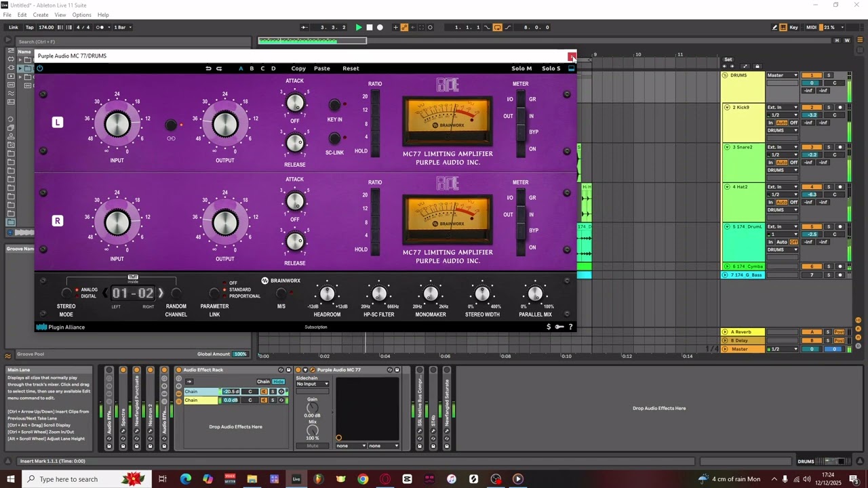This screenshot has width=868, height=488.
Task: Toggle the M/S switch in plugin
Action: pyautogui.click(x=281, y=293)
